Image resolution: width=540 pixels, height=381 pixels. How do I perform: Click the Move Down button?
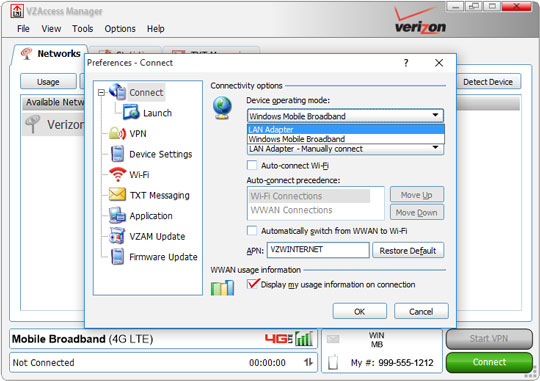click(x=417, y=213)
